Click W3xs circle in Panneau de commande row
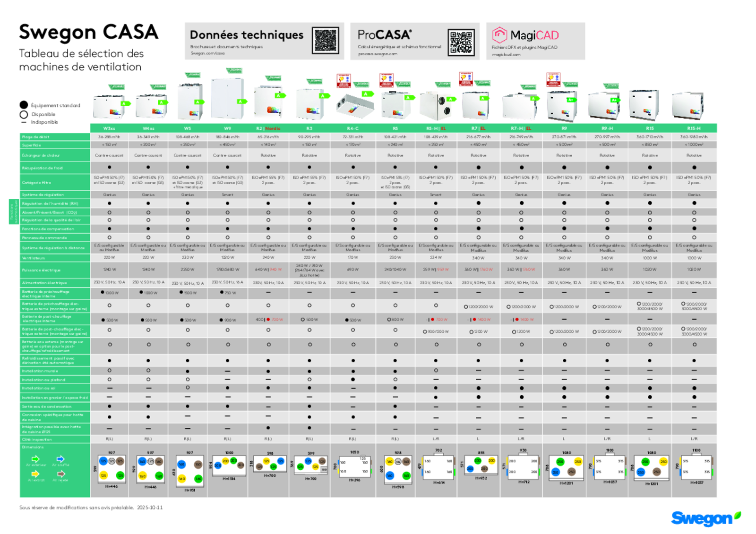This screenshot has height=534, width=756. point(109,237)
